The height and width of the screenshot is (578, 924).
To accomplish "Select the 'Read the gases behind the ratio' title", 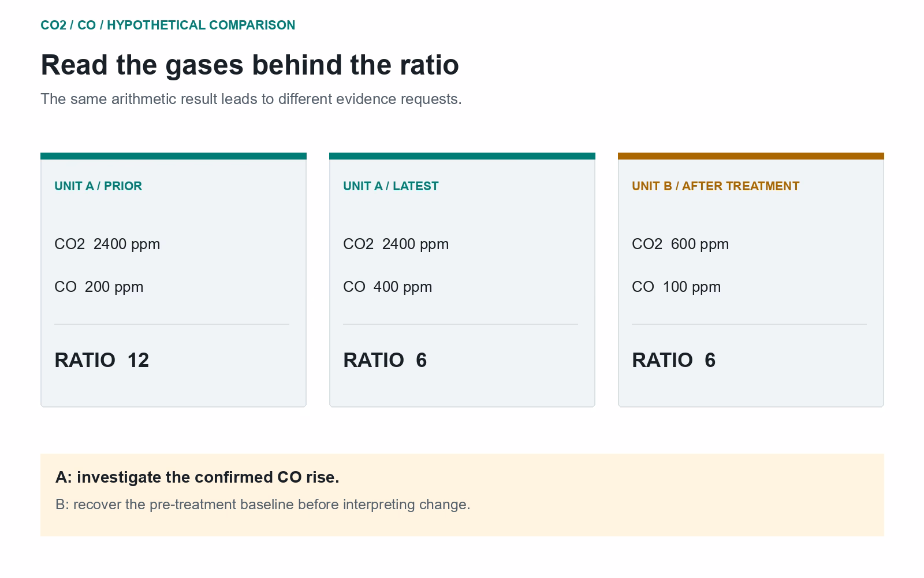I will [x=249, y=65].
